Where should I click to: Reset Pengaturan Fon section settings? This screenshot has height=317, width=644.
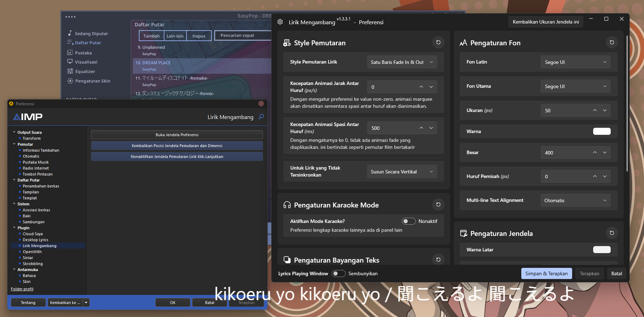point(612,42)
